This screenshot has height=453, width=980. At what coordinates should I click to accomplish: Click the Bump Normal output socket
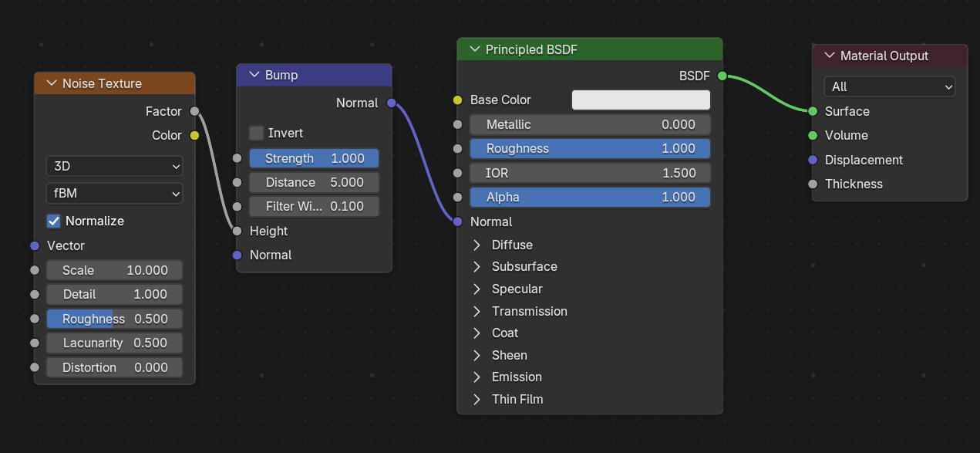[392, 103]
